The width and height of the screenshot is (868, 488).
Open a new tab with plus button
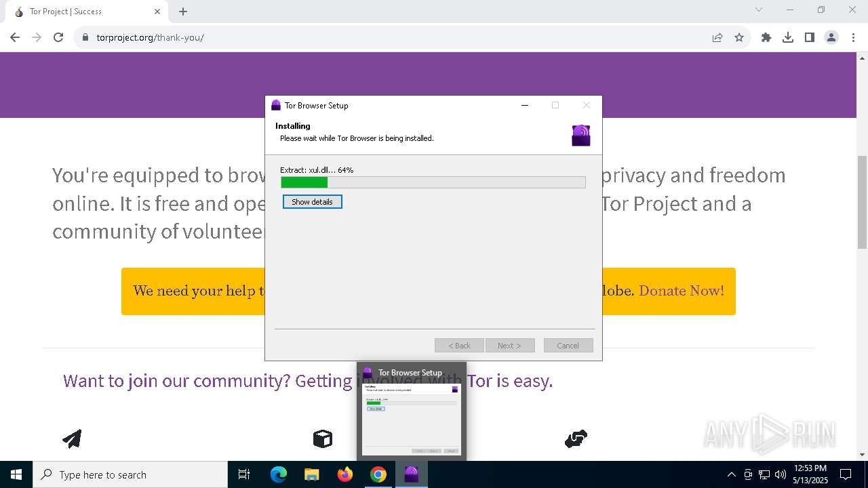(x=183, y=12)
